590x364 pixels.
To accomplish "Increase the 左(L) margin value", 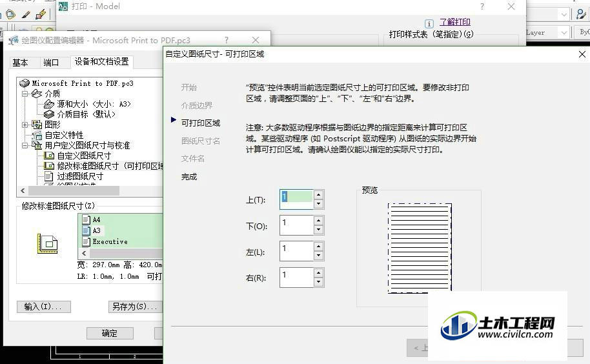I will tap(319, 247).
